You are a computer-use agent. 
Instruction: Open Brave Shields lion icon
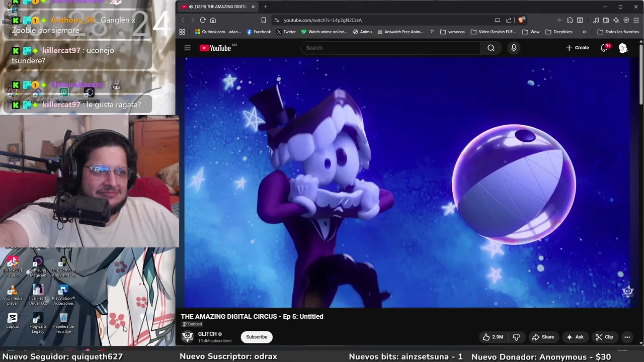tap(521, 20)
